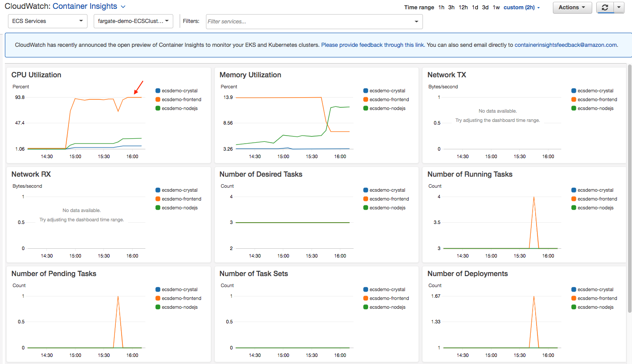Set the time range to 12h

pyautogui.click(x=463, y=8)
